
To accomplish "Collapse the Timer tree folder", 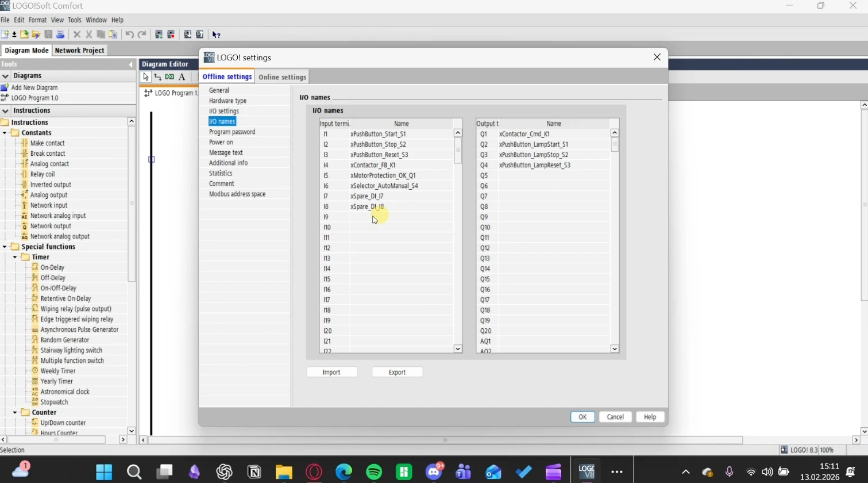I will 15,257.
